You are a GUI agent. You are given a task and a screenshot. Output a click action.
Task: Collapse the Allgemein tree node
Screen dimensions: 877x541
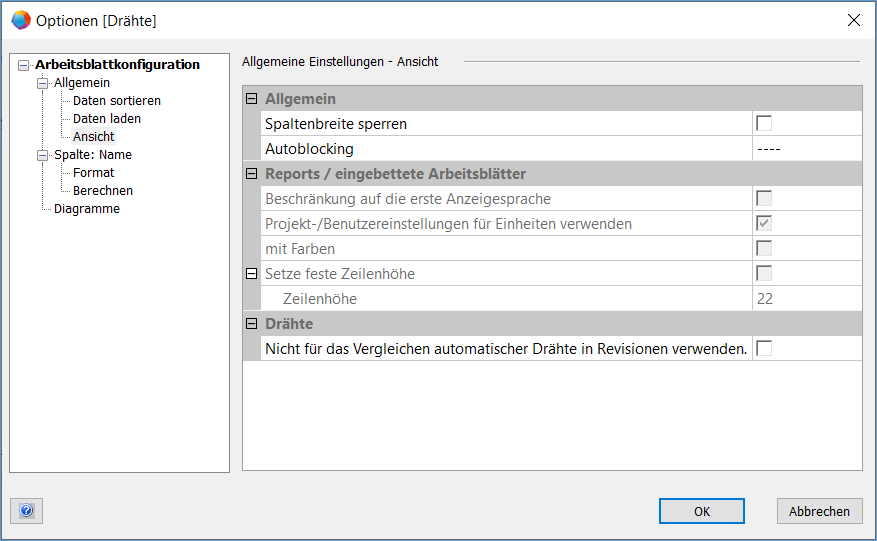43,83
